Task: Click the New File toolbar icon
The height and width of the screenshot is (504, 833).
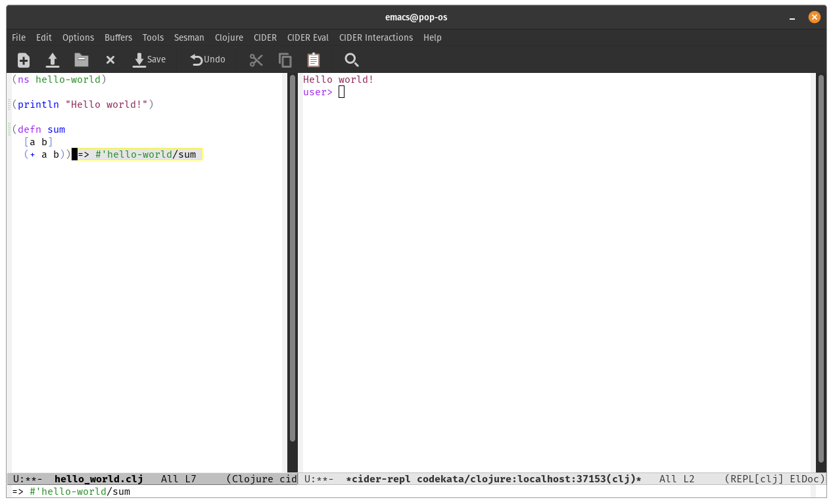Action: click(x=24, y=60)
